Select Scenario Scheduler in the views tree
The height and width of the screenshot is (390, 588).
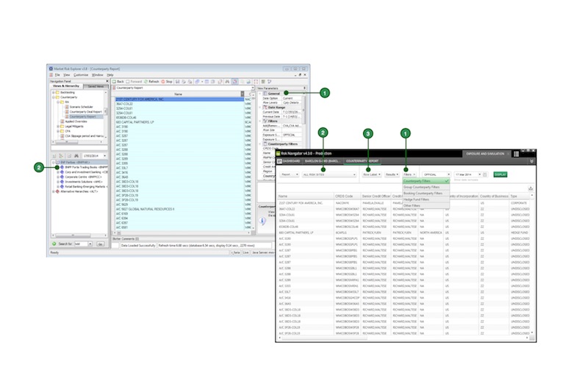[79, 107]
